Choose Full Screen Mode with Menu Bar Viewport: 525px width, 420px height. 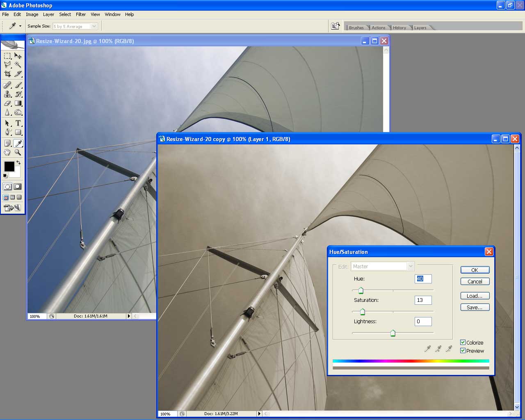coord(12,197)
